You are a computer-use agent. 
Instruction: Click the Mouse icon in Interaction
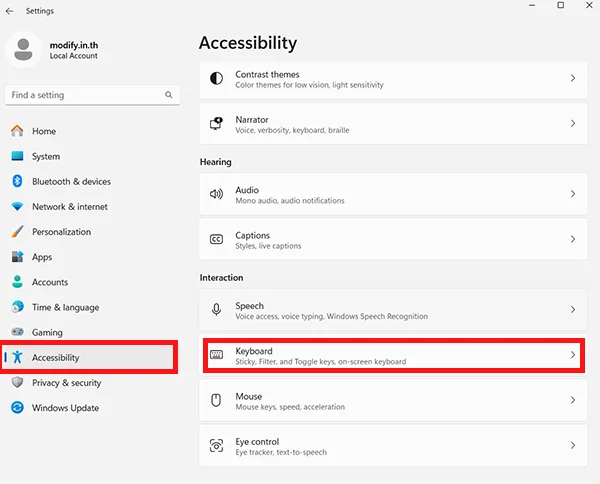pos(216,400)
